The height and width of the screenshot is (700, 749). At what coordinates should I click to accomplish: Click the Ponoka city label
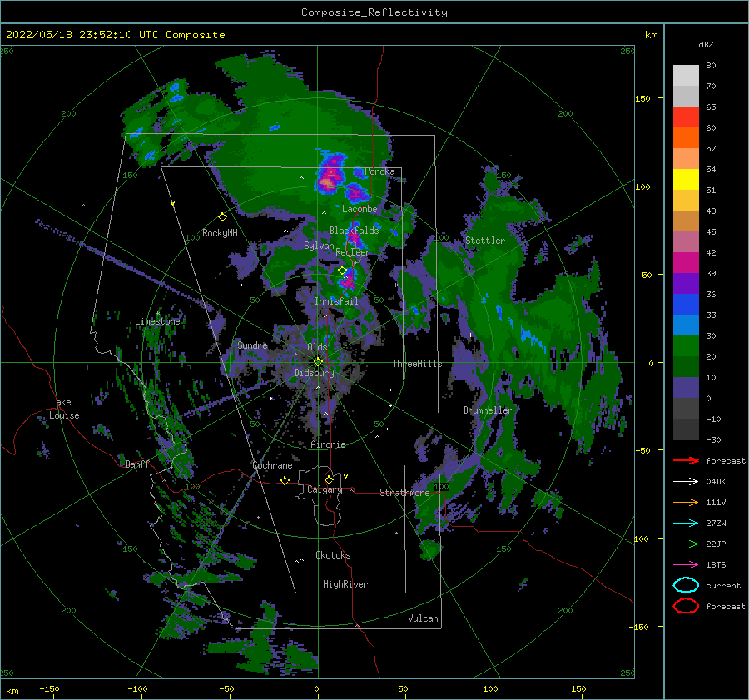pos(379,171)
